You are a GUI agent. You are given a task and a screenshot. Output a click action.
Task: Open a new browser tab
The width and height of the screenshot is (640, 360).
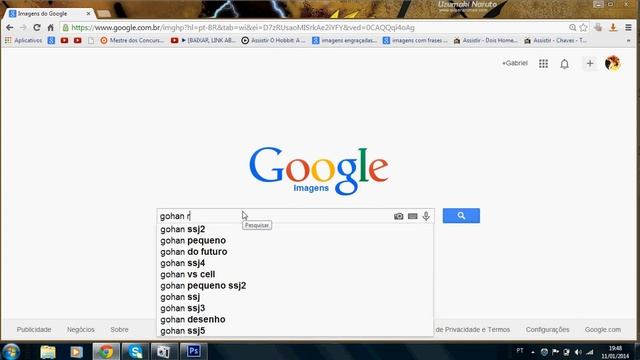click(x=104, y=13)
